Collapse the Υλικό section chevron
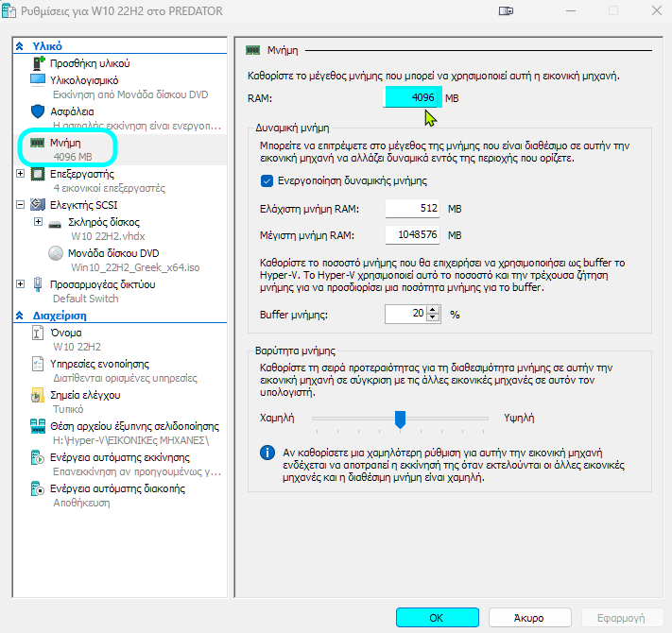The image size is (672, 633). click(20, 46)
